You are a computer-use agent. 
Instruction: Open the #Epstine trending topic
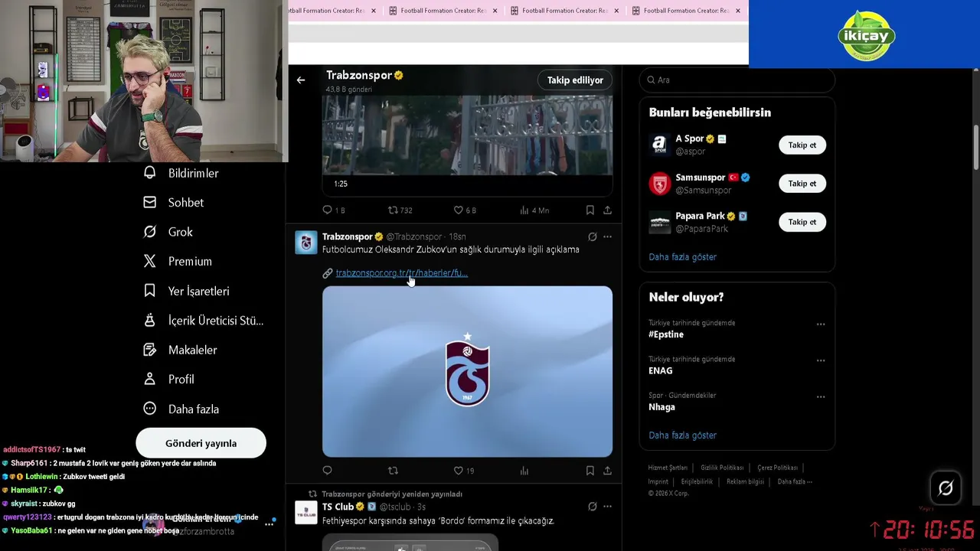pos(666,334)
